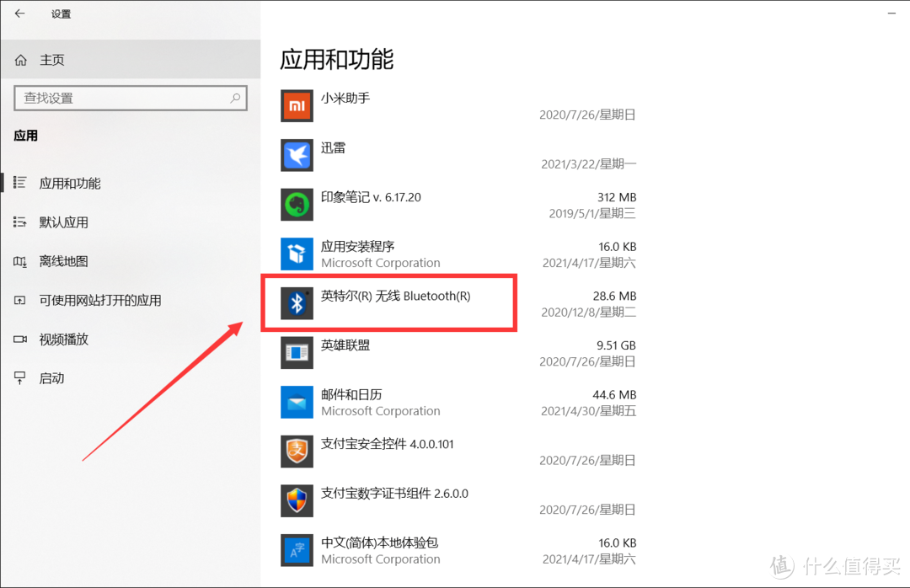Click the back arrow at top left
This screenshot has height=588, width=910.
tap(19, 13)
